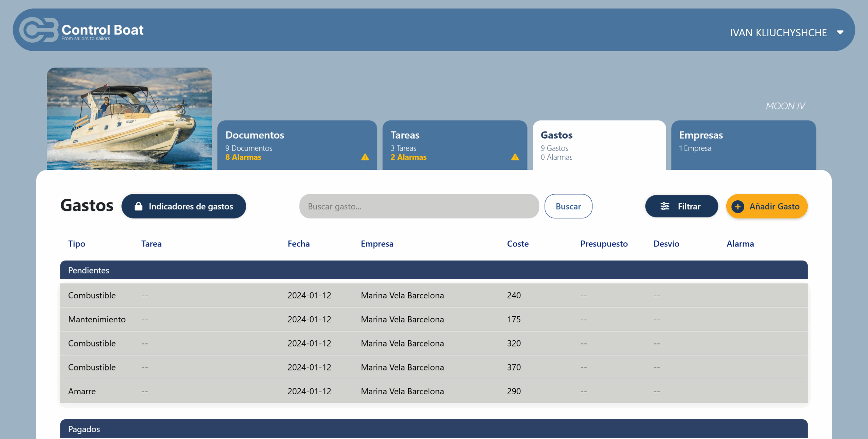Screen dimensions: 868x439
Task: Click the plus icon on Añadir Gasto
Action: pyautogui.click(x=737, y=206)
